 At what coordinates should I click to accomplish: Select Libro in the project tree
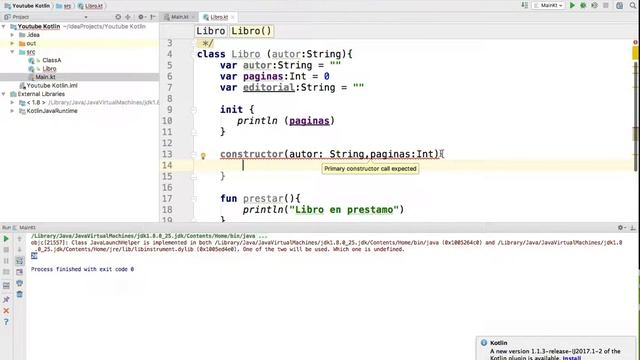pos(49,69)
